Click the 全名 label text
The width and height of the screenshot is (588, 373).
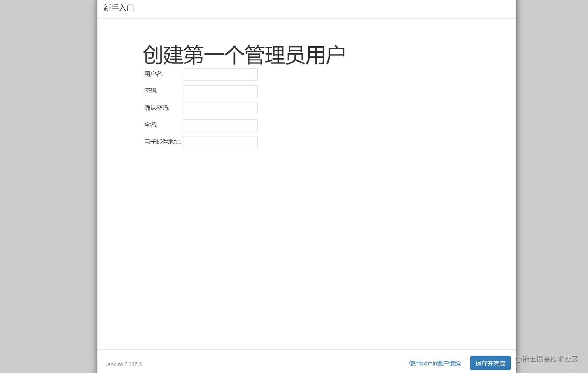click(x=151, y=125)
